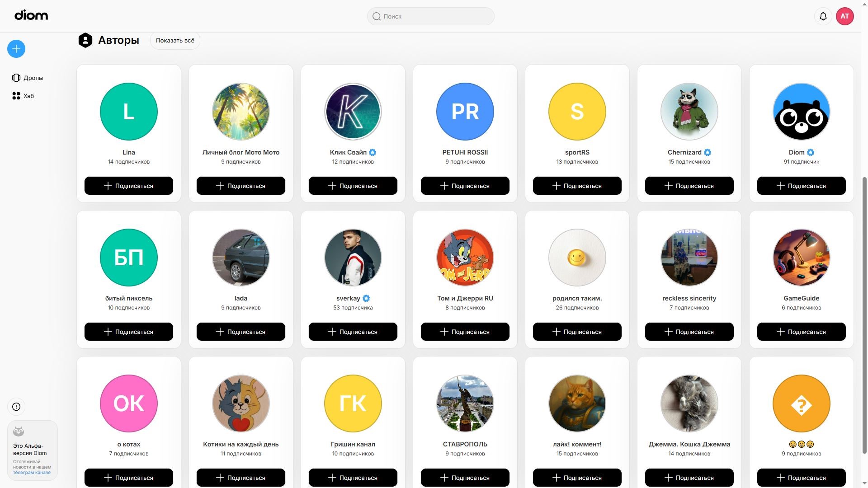This screenshot has height=488, width=868.
Task: Open the GameGuide author avatar
Action: point(801,258)
